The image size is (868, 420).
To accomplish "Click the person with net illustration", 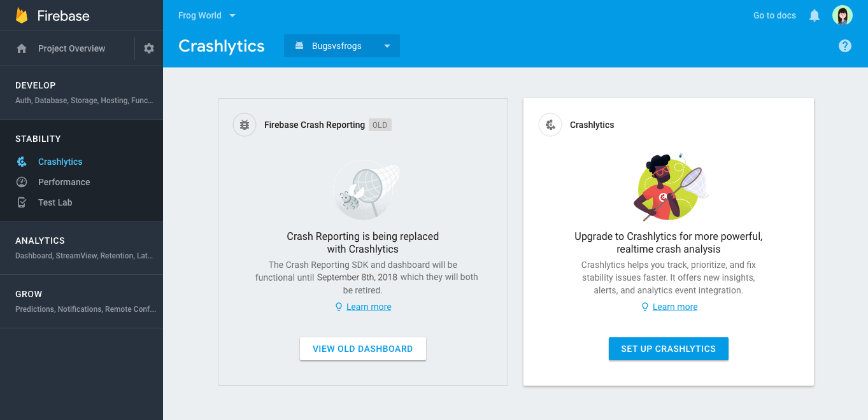I will [671, 187].
